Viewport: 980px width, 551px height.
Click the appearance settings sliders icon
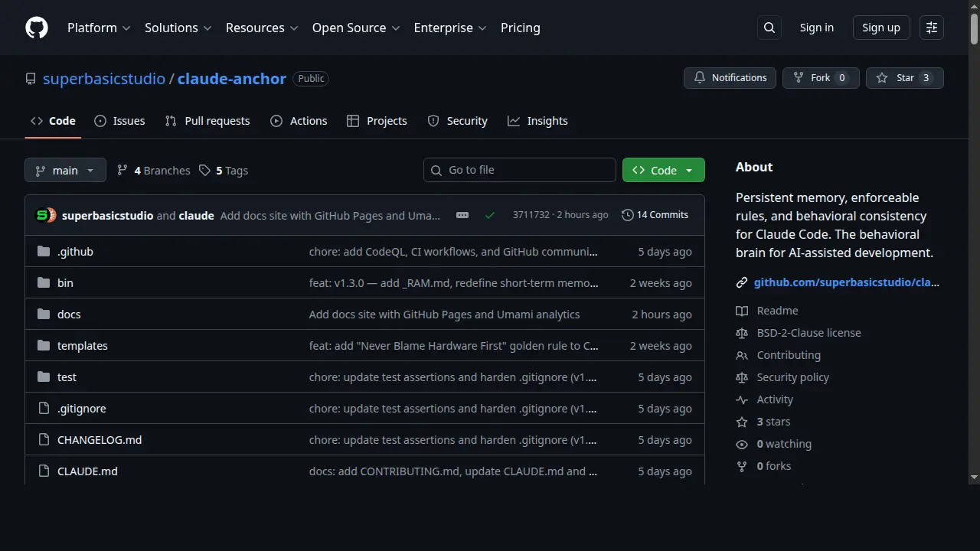tap(932, 28)
